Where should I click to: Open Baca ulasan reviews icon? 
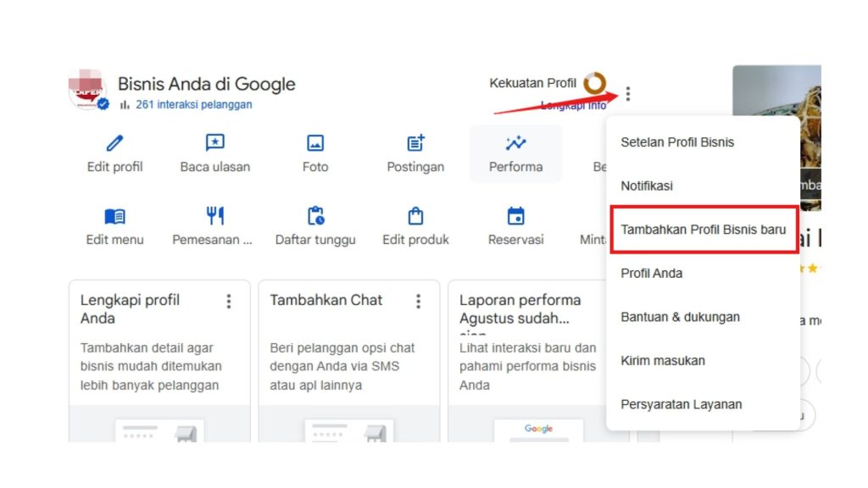(215, 143)
